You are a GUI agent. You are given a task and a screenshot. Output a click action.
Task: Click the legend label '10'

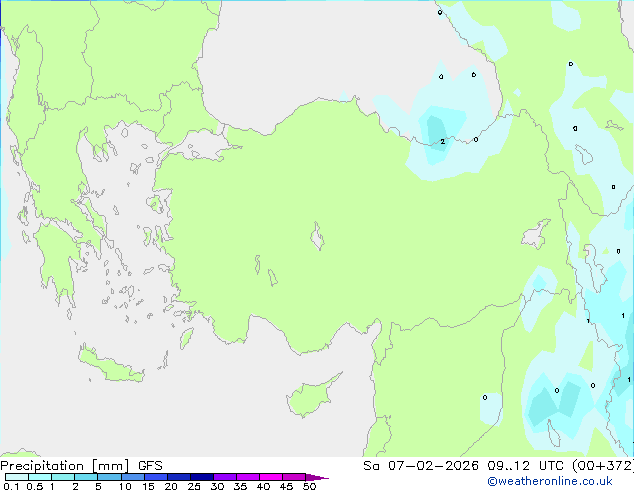125,486
